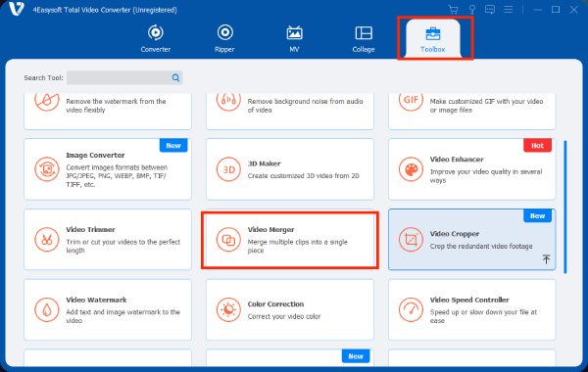Click the application logo in title bar
The height and width of the screenshot is (372, 588).
16,9
